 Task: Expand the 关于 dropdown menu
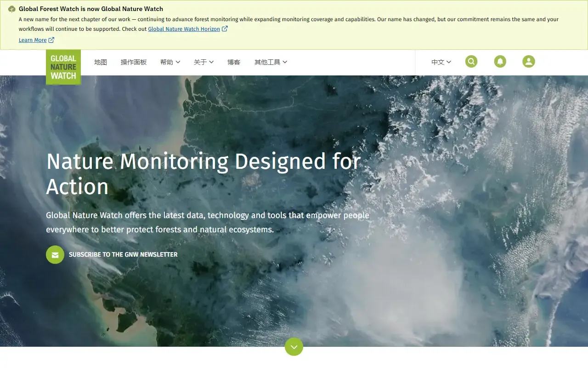[204, 62]
